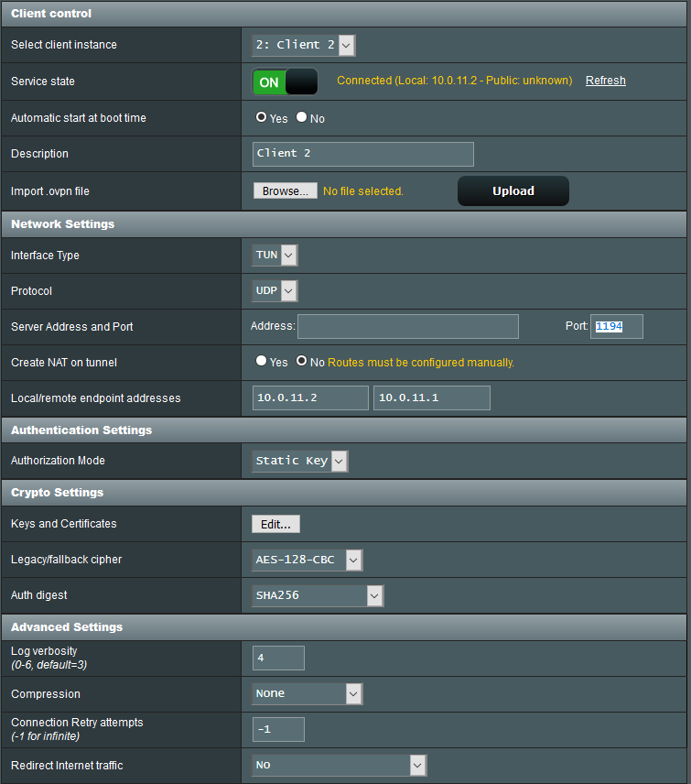Click Browse to pick an .ovpn file

coord(285,191)
